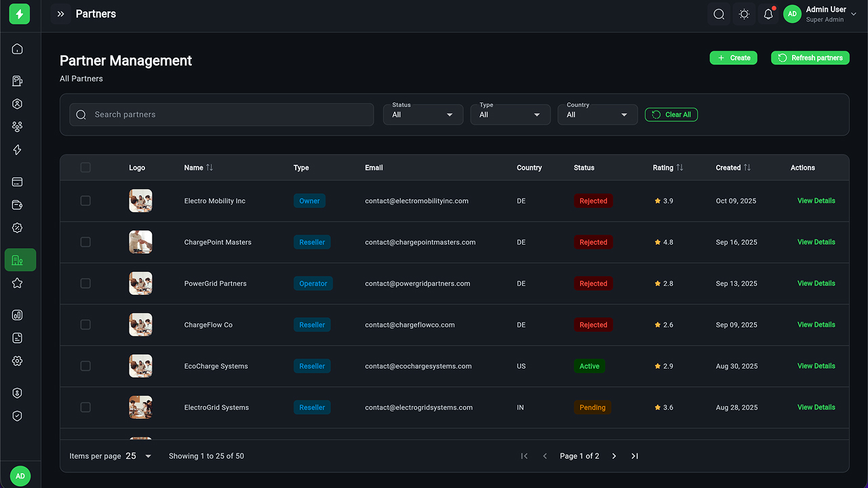Click the star favorites sidebar icon

[18, 283]
